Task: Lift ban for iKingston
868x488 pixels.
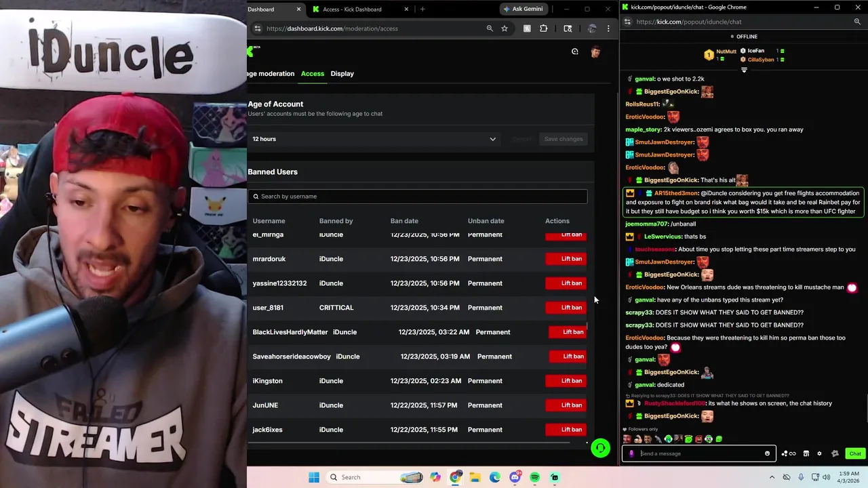Action: (x=566, y=381)
